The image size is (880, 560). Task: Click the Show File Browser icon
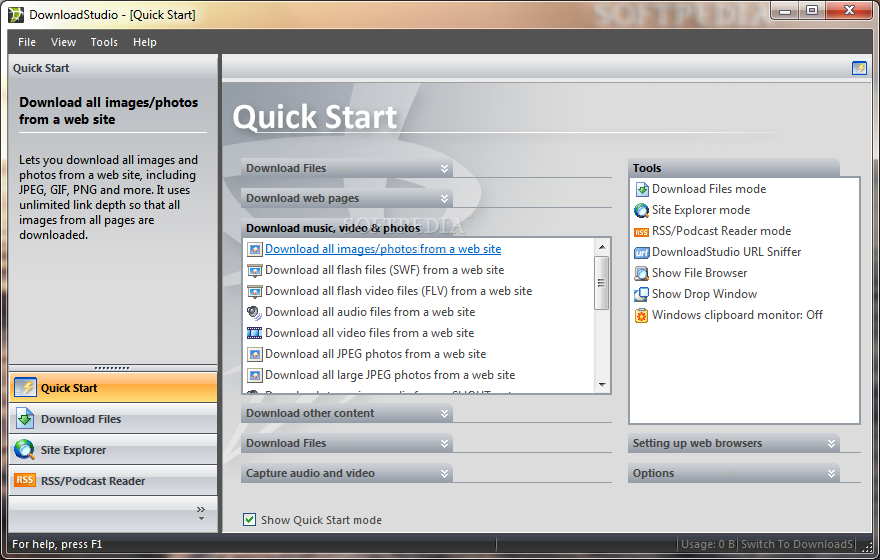pos(641,273)
